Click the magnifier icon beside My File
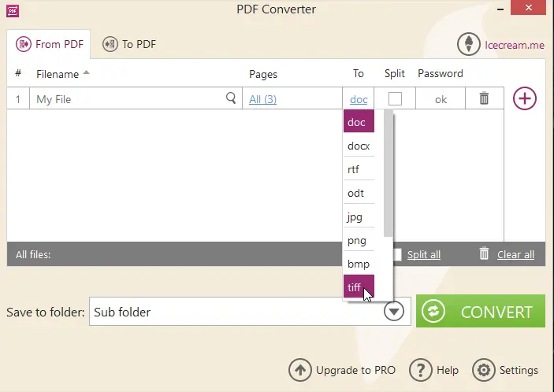This screenshot has width=554, height=392. [x=231, y=98]
